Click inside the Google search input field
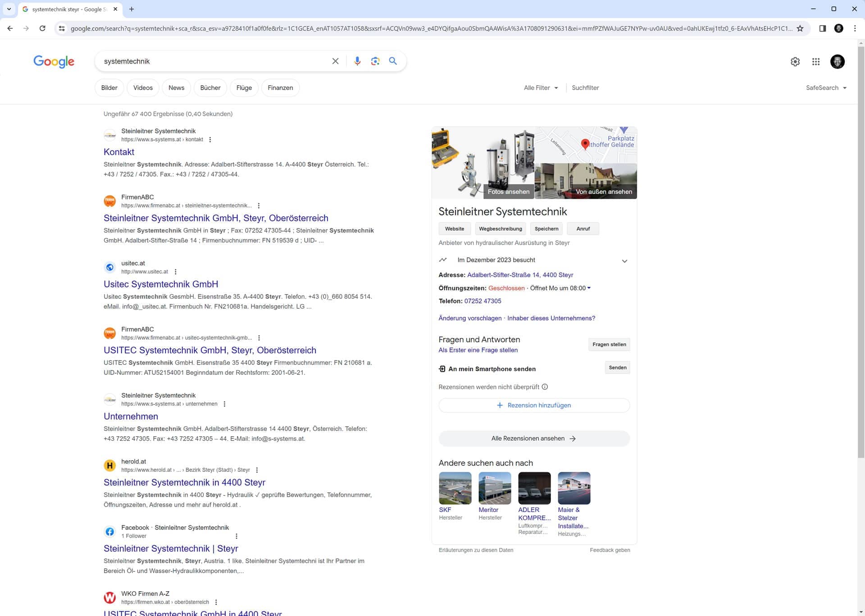Image resolution: width=865 pixels, height=616 pixels. [212, 61]
